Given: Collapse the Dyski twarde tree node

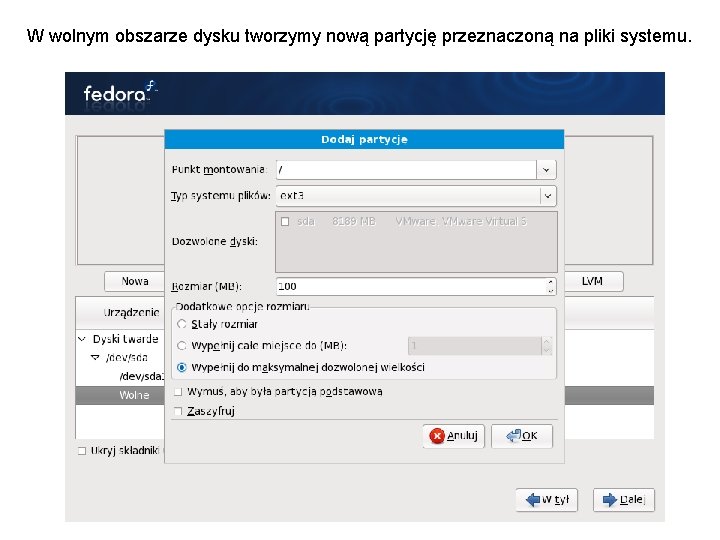Looking at the screenshot, I should coord(82,339).
